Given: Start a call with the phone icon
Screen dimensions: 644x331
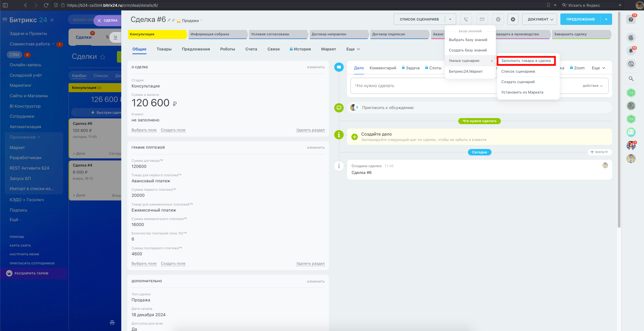Looking at the screenshot, I should pos(466,19).
